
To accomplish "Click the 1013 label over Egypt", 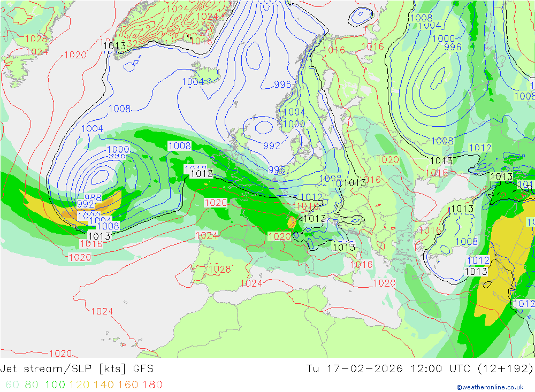I will click(476, 272).
